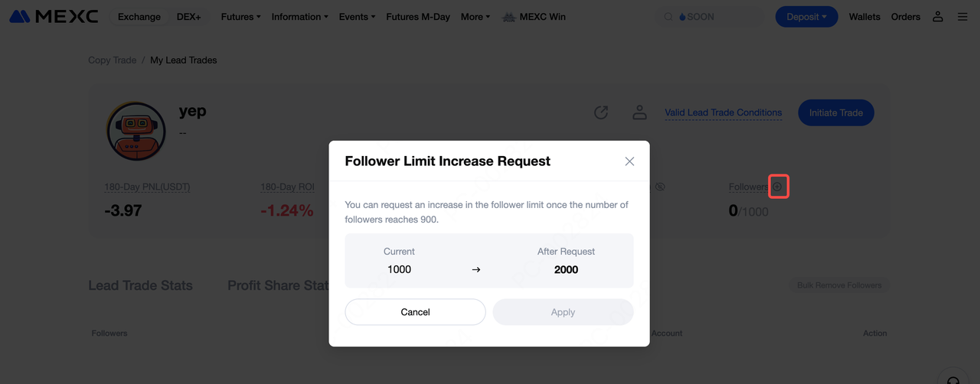
Task: Click the person icon beside share icon
Action: 639,112
